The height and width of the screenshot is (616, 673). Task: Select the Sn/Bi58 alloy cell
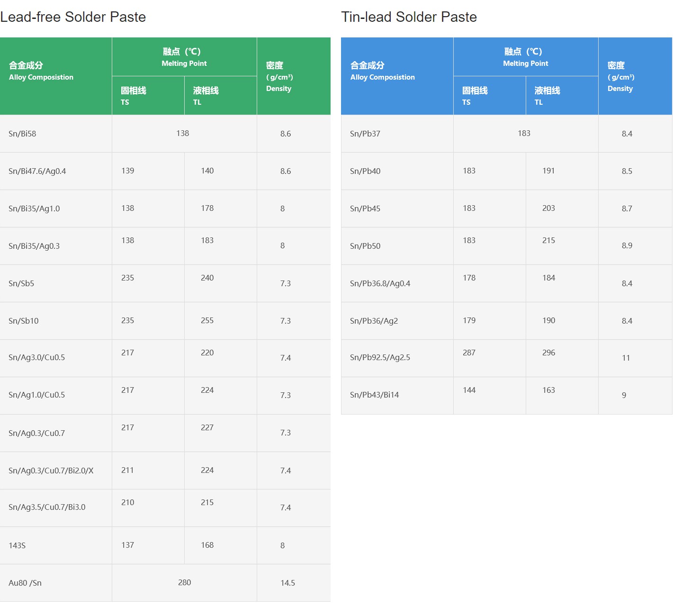pos(22,134)
